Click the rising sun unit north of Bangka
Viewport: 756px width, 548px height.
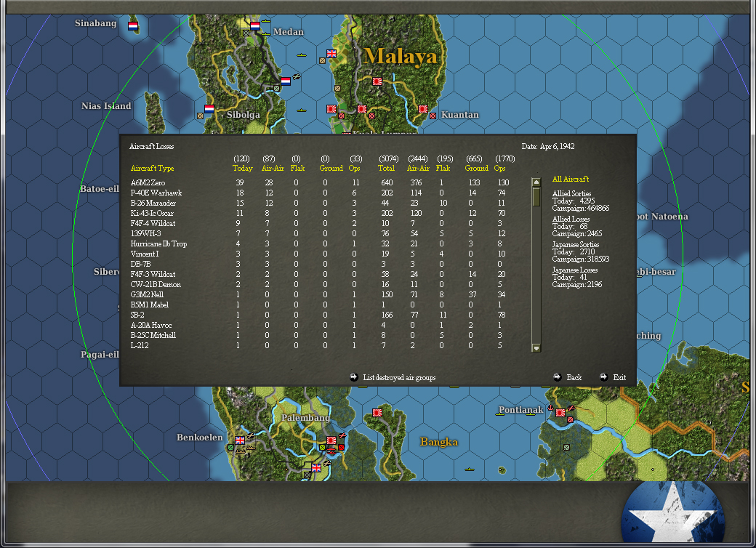[x=377, y=412]
